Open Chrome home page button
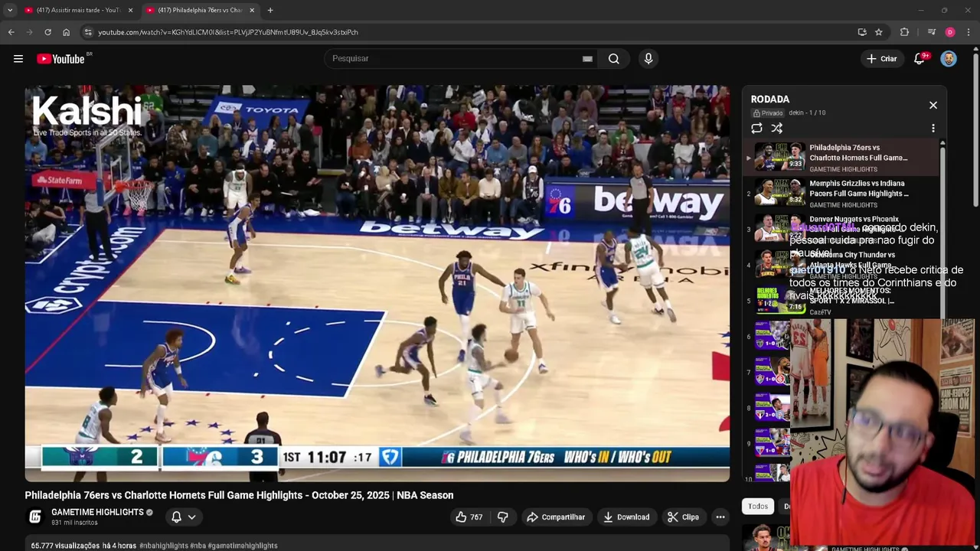 tap(66, 32)
